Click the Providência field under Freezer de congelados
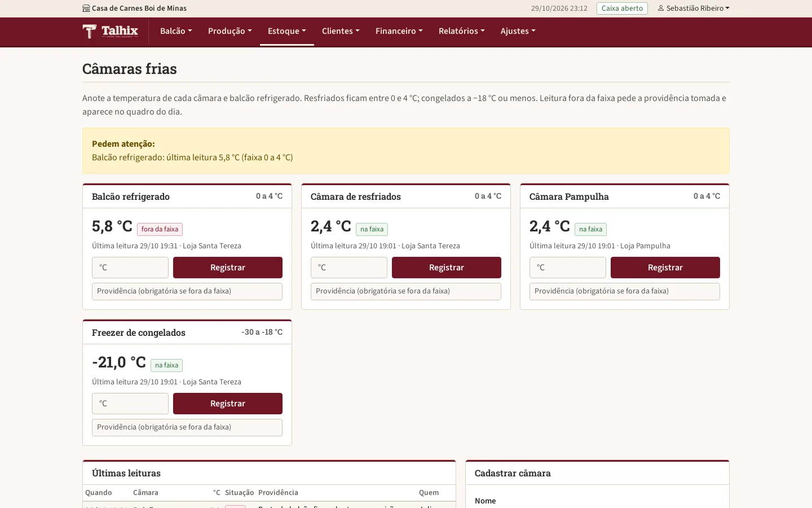Image resolution: width=812 pixels, height=508 pixels. [187, 427]
